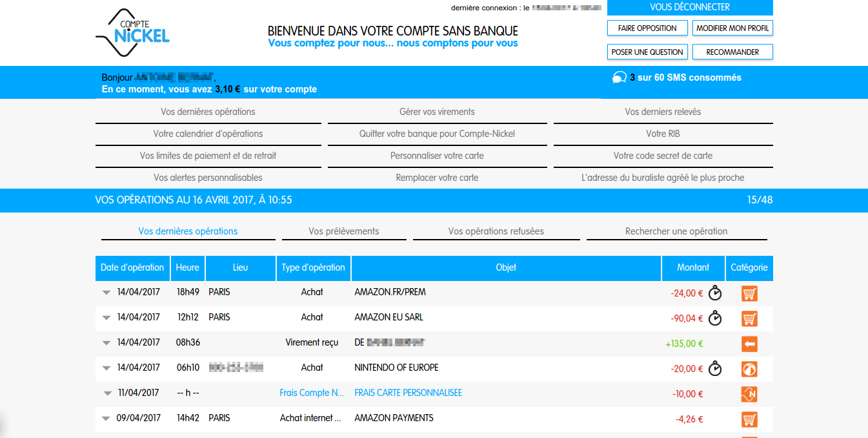The image size is (868, 438).
Task: Click the stopwatch icon beside NINTENDO OF EUROPE amount
Action: pyautogui.click(x=715, y=368)
